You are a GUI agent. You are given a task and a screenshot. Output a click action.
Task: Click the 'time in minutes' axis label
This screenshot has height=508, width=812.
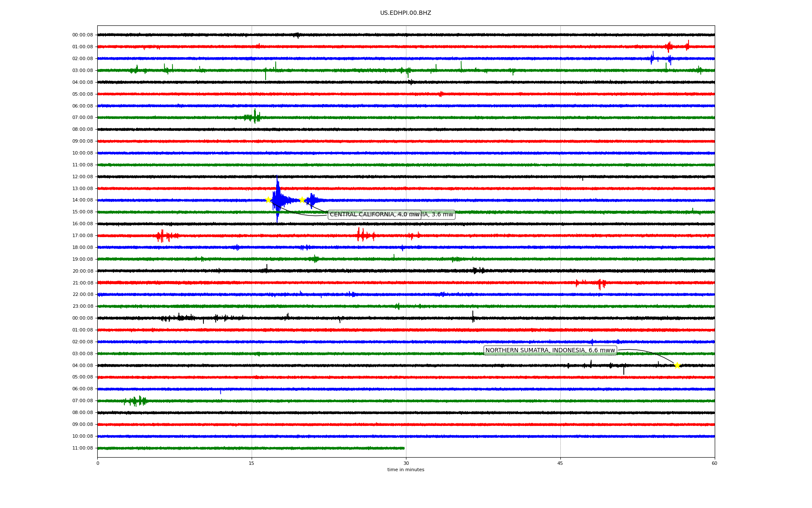pyautogui.click(x=405, y=470)
